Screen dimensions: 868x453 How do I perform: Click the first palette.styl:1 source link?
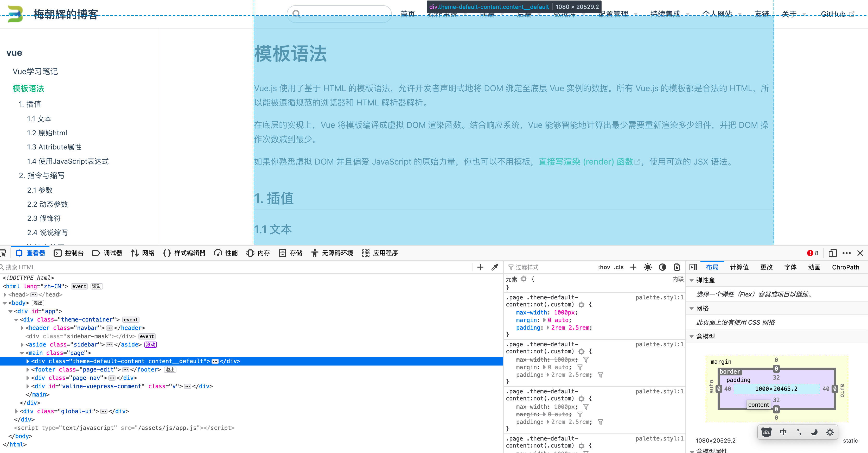(x=659, y=297)
